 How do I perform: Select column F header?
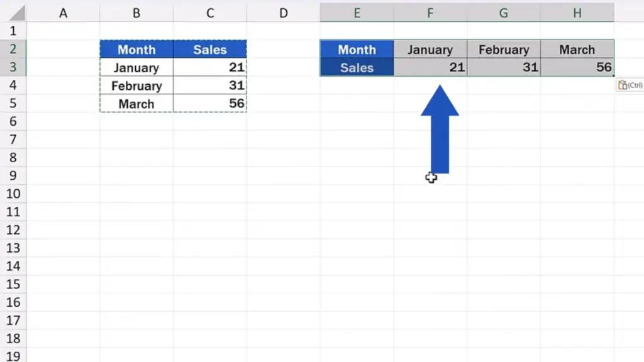[x=430, y=13]
